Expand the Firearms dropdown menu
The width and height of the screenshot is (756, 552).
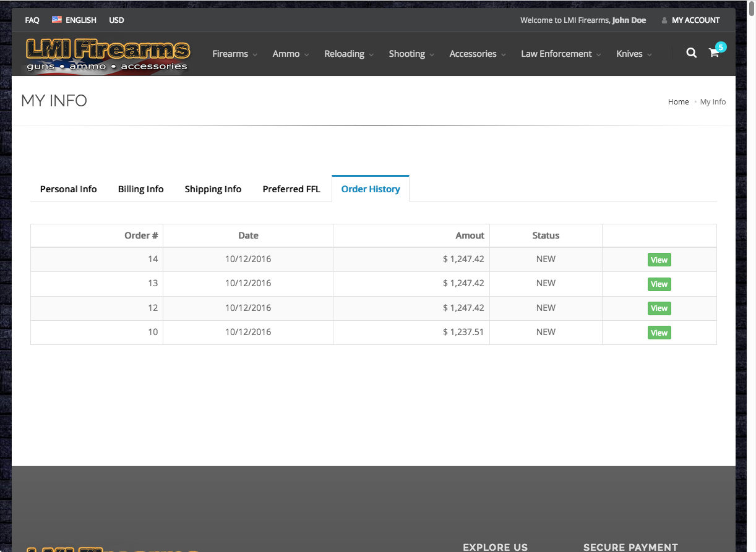pyautogui.click(x=234, y=54)
